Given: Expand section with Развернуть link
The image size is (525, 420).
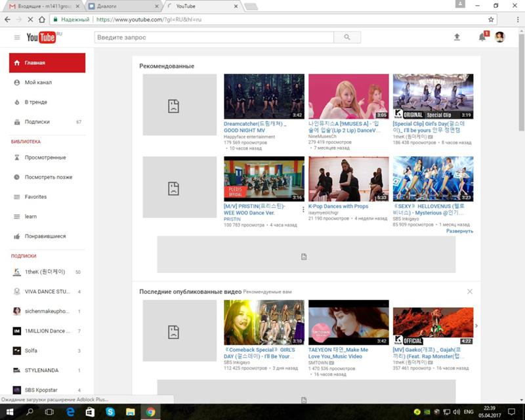Looking at the screenshot, I should click(x=459, y=231).
